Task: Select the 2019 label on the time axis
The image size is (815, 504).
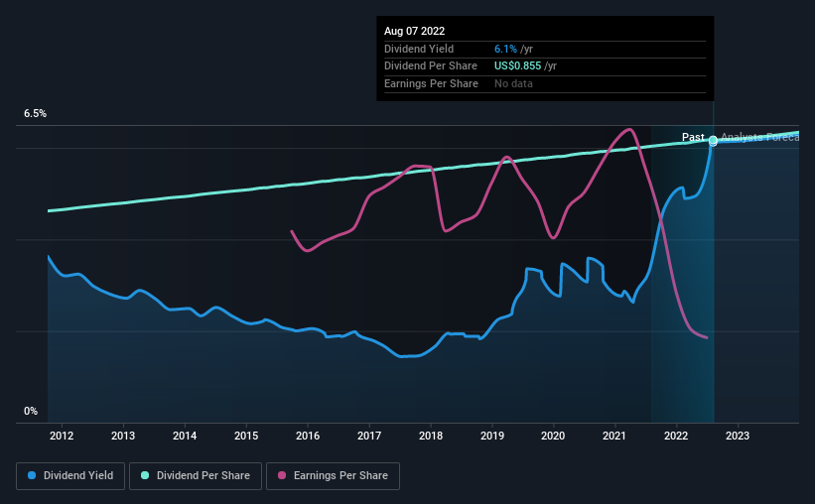Action: [492, 436]
